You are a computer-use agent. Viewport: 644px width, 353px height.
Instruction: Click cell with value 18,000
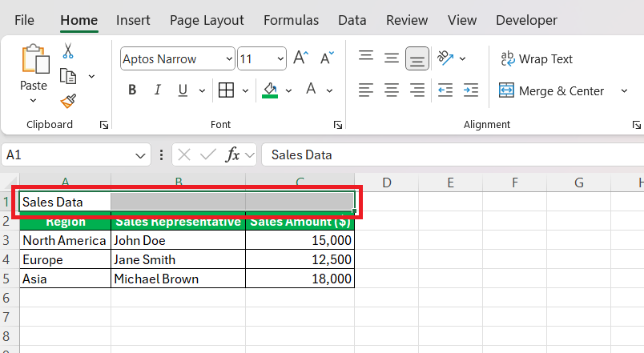[x=300, y=279]
